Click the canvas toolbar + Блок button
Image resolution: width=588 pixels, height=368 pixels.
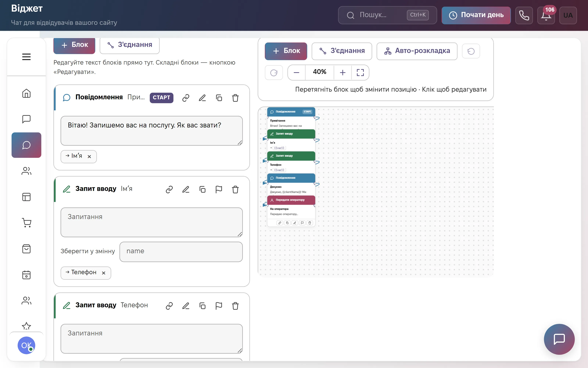(x=286, y=51)
